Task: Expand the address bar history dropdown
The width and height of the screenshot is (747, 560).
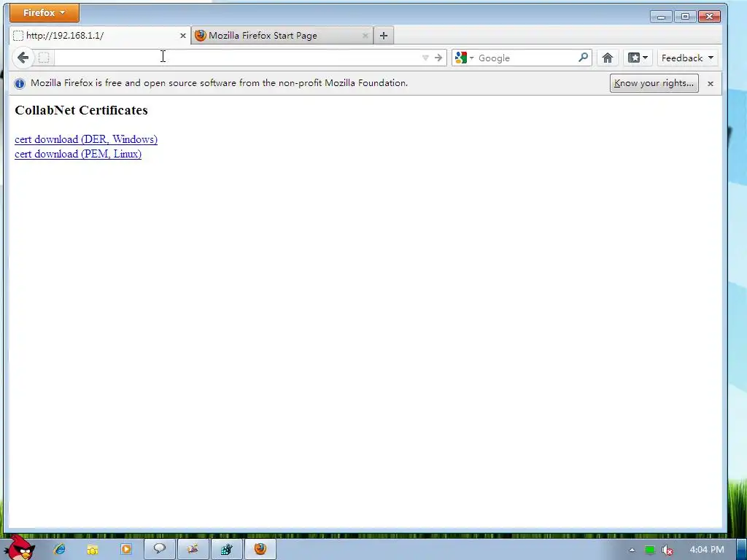Action: click(x=425, y=58)
